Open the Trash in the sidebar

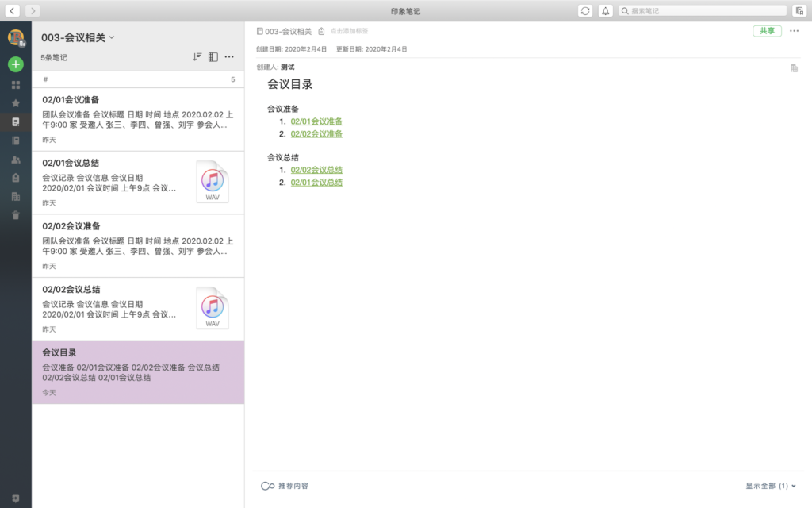tap(16, 215)
